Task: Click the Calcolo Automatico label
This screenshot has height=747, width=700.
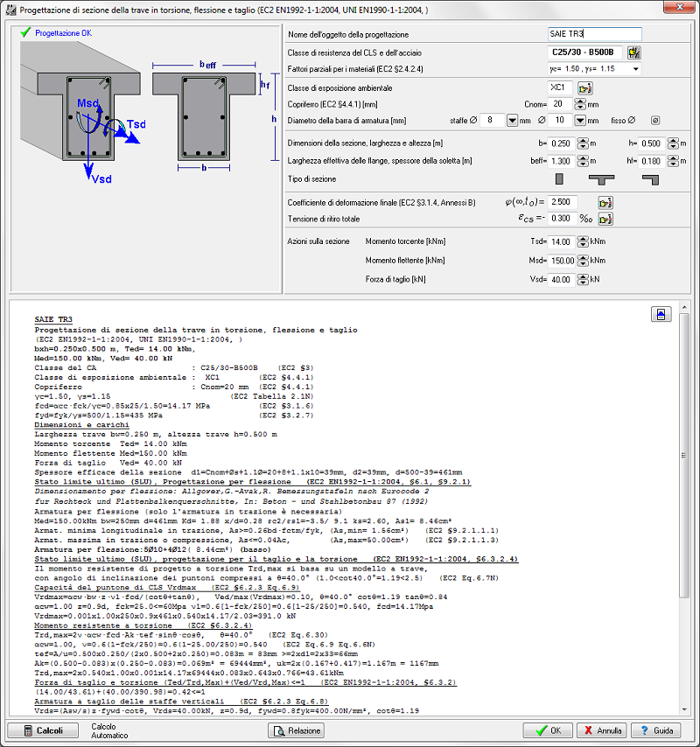Action: (109, 730)
